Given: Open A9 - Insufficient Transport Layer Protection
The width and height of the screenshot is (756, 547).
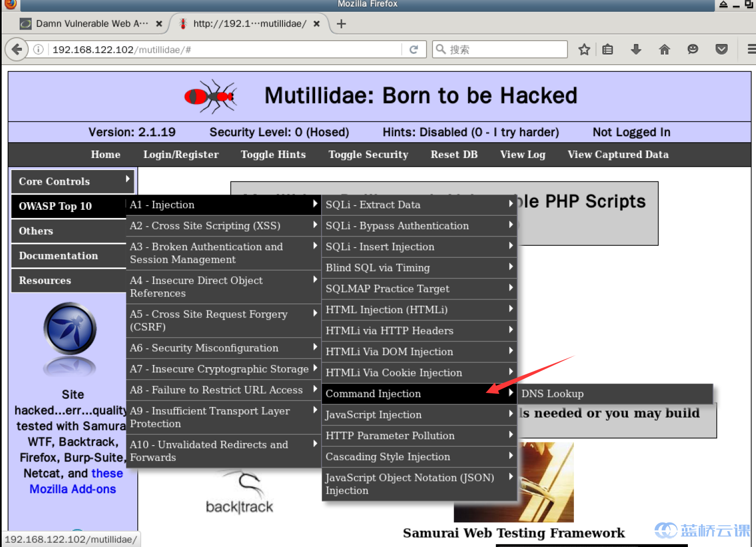Looking at the screenshot, I should [x=223, y=417].
